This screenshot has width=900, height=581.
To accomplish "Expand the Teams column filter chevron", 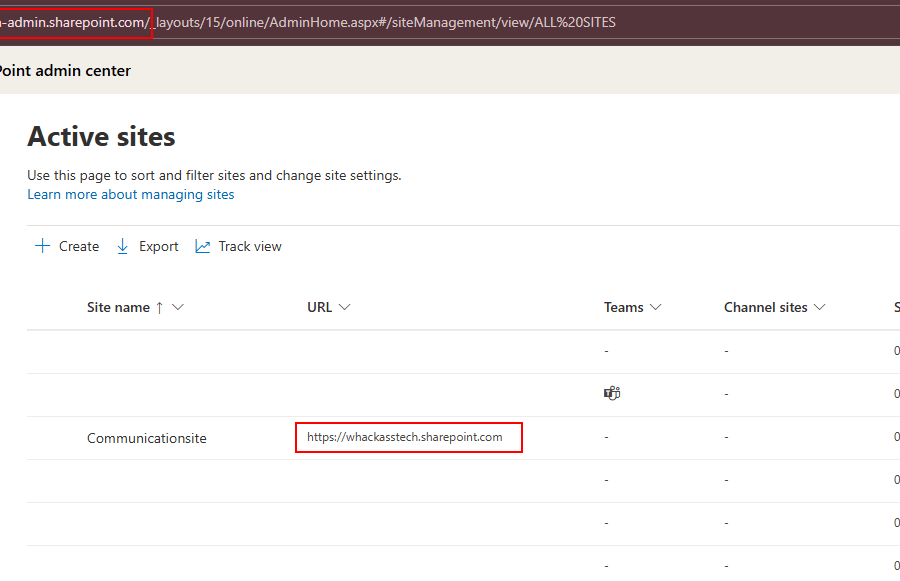I will point(655,307).
